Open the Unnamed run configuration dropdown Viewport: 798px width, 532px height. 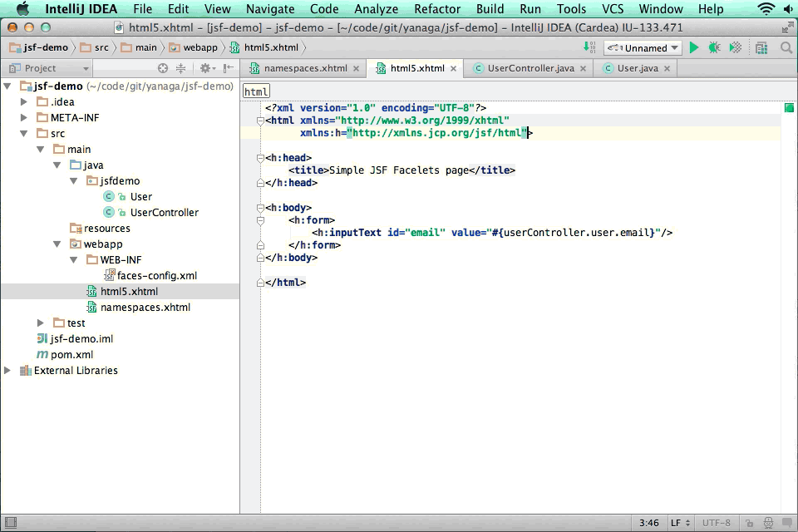coord(642,48)
